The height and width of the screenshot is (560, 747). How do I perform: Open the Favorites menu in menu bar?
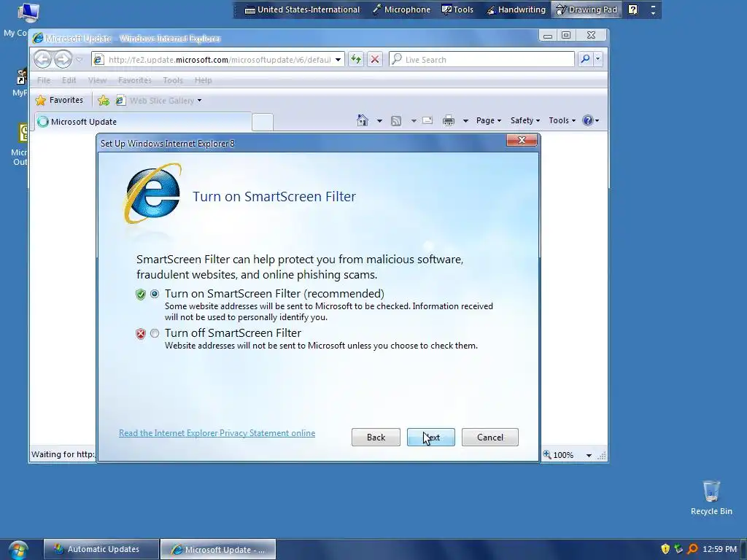[x=135, y=80]
